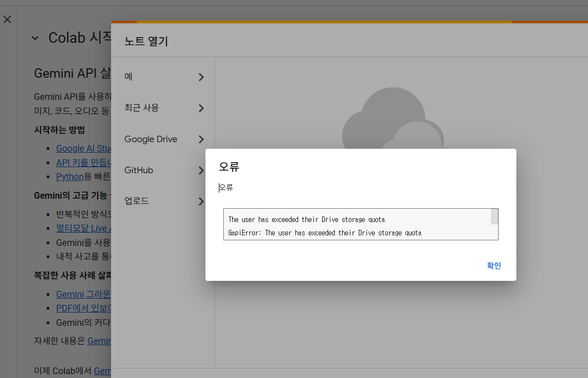Open the Google AI Studio link
Image resolution: width=588 pixels, height=378 pixels.
[x=83, y=149]
